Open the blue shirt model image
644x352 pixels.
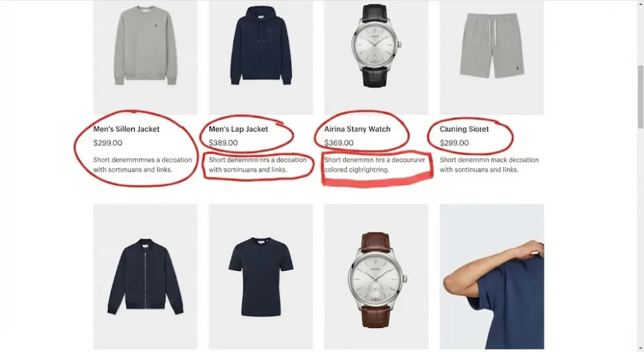click(491, 277)
